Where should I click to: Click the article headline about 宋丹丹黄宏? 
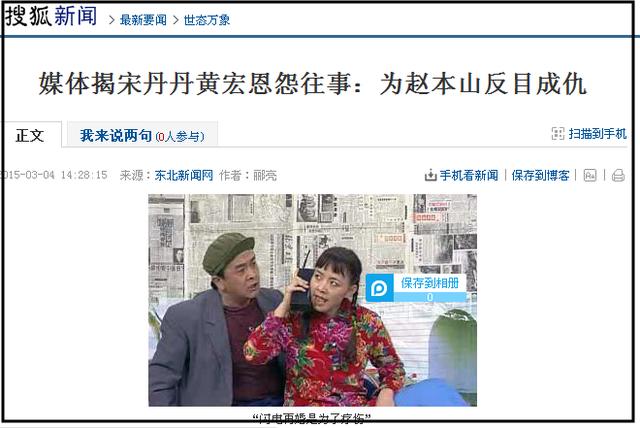pyautogui.click(x=313, y=84)
